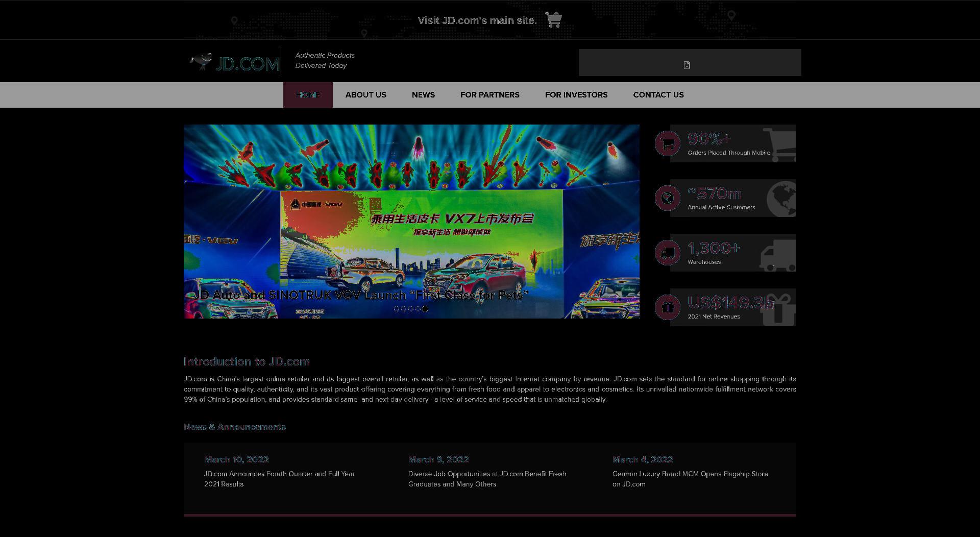Screen dimensions: 980x537
Task: Click the 'March 10, 2022' news date
Action: coord(236,459)
